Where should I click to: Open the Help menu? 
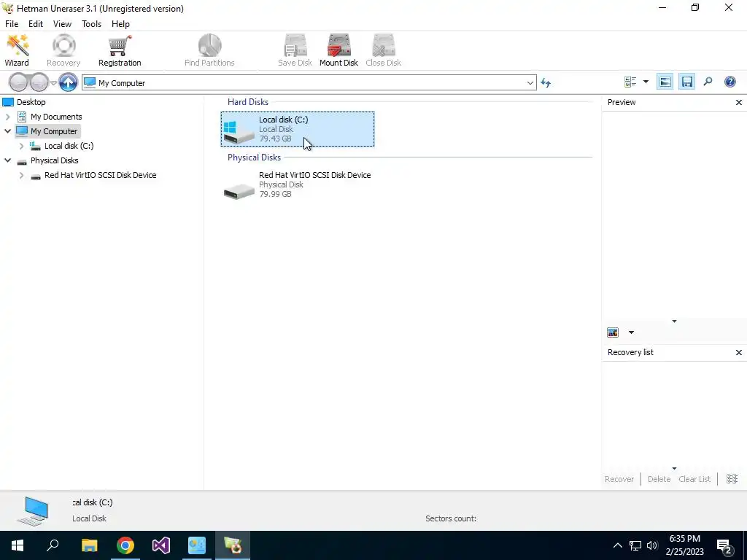click(120, 24)
